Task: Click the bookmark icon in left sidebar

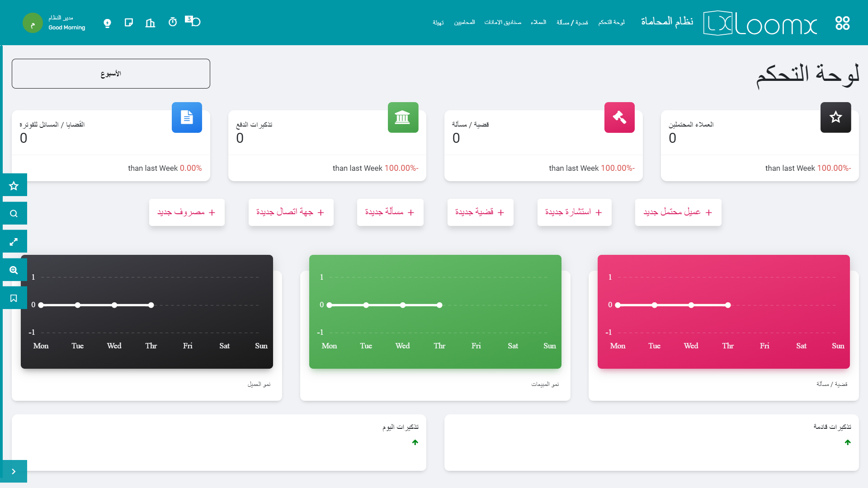Action: [14, 298]
